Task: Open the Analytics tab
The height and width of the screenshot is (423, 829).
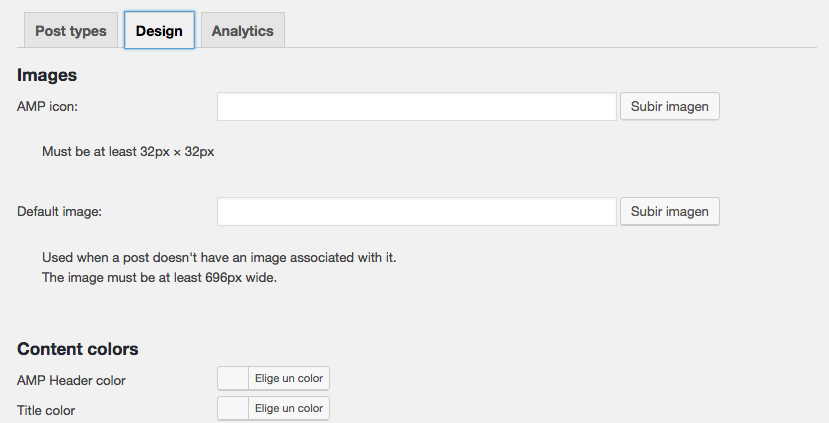Action: tap(242, 31)
